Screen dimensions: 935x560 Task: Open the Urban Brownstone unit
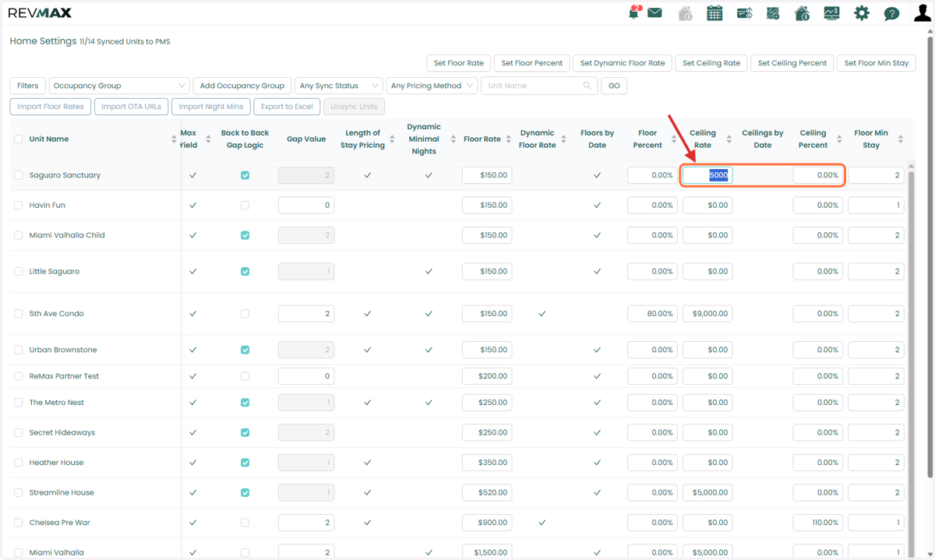point(63,350)
